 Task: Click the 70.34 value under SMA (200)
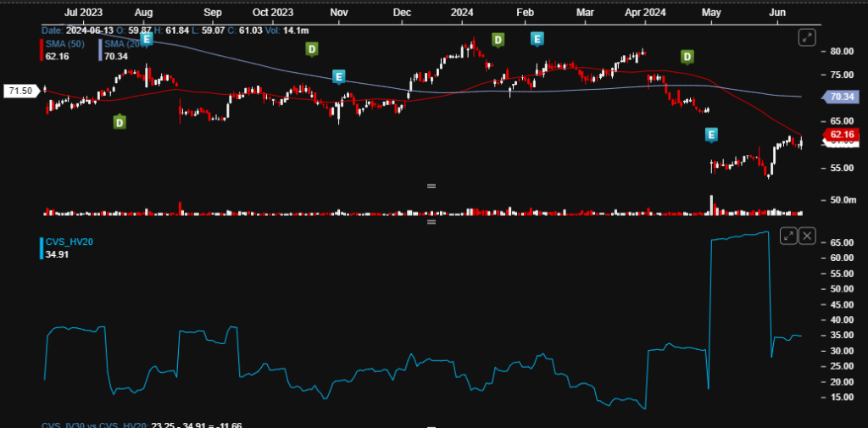click(115, 56)
